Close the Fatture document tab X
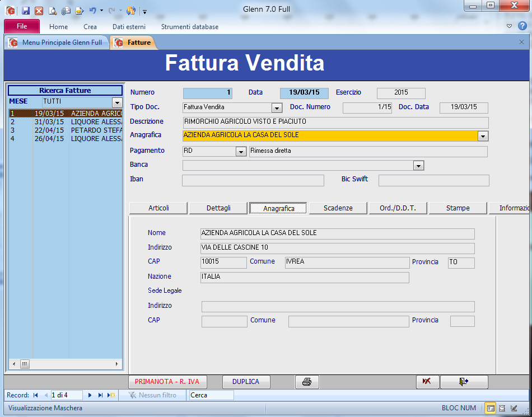Screen dimensions: 532x417 [x=521, y=42]
